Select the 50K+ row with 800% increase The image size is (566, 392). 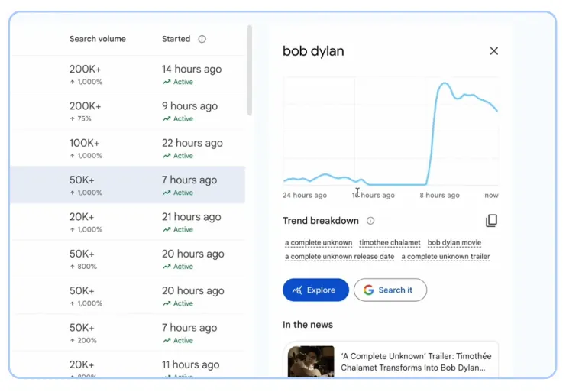click(x=128, y=259)
